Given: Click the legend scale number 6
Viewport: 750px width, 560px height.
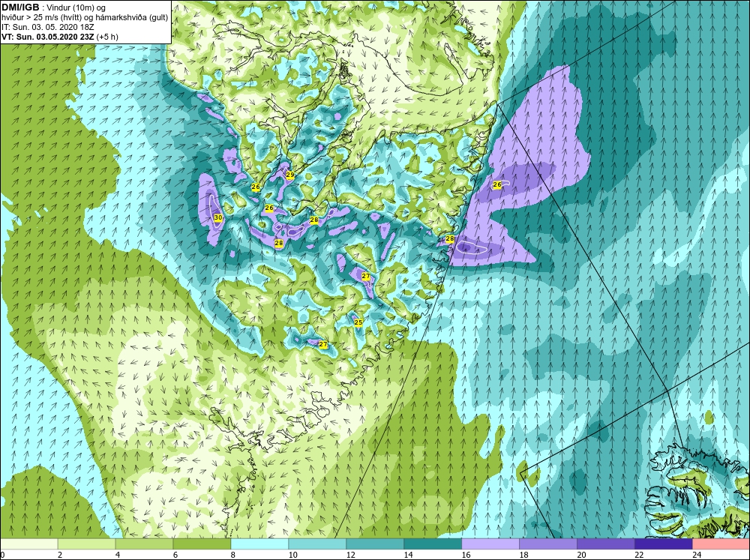Looking at the screenshot, I should coord(175,555).
